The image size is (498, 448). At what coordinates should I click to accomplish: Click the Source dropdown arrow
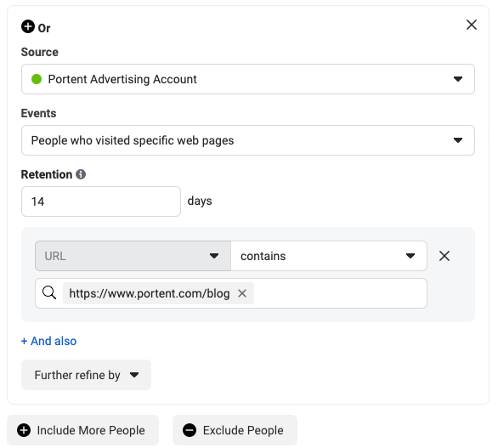[458, 79]
